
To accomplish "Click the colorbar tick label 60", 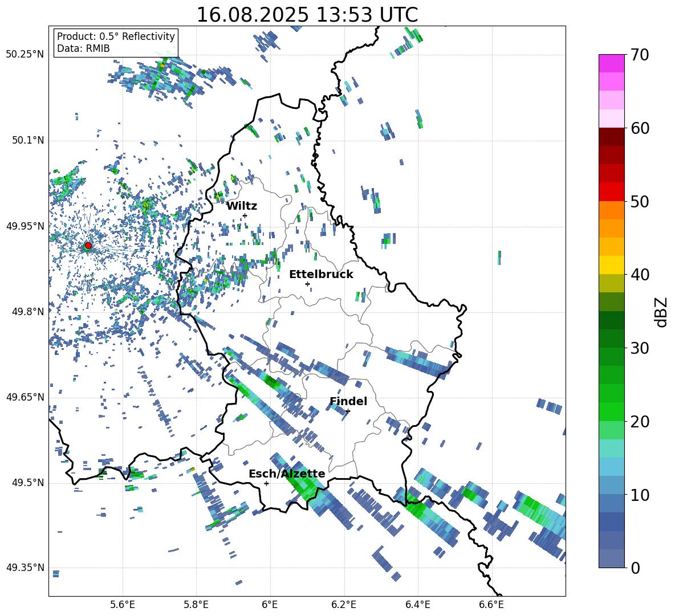I will [640, 128].
